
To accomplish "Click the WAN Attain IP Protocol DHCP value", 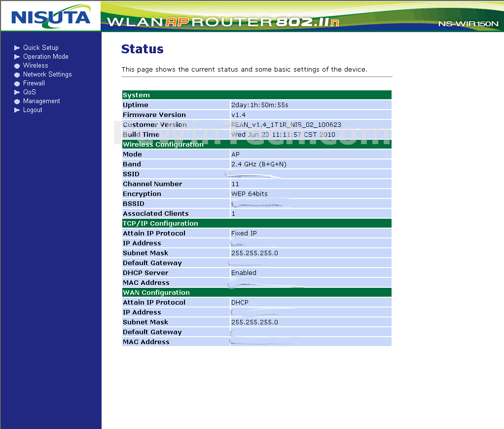I will pos(240,303).
